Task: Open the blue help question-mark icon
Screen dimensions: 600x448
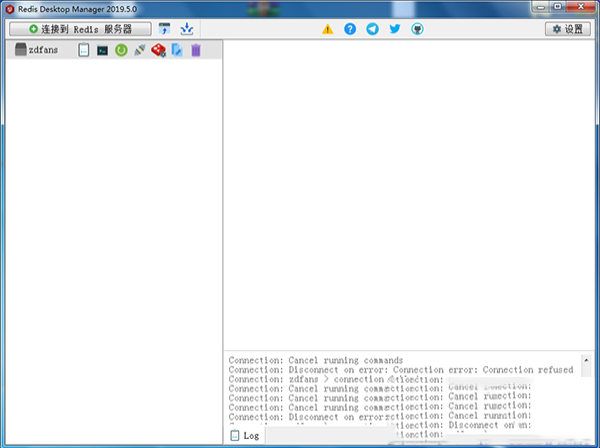Action: click(350, 29)
